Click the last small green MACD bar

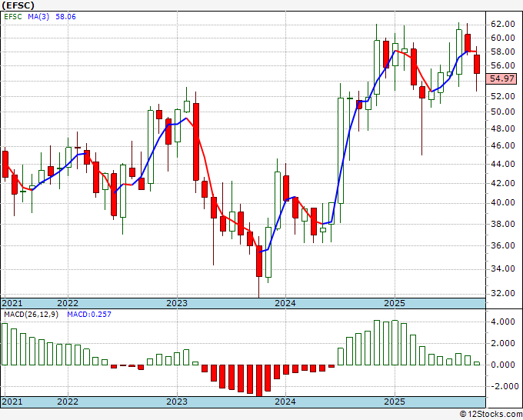(477, 363)
